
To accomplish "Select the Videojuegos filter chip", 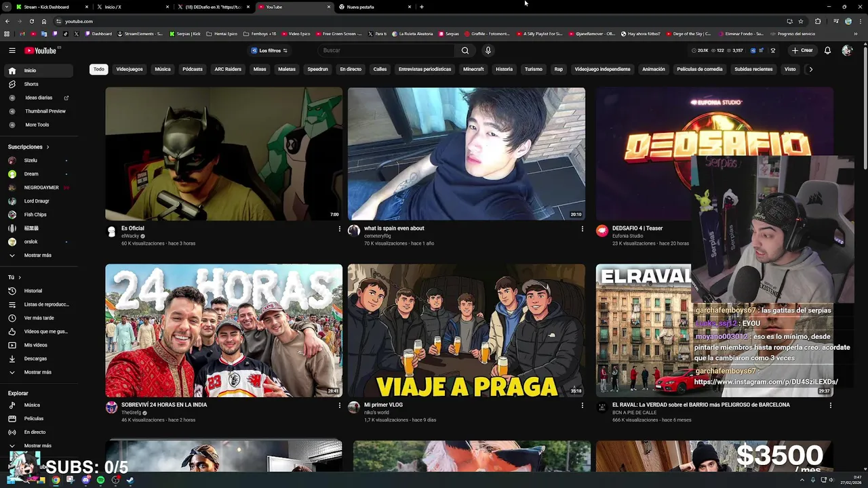I will (x=130, y=69).
